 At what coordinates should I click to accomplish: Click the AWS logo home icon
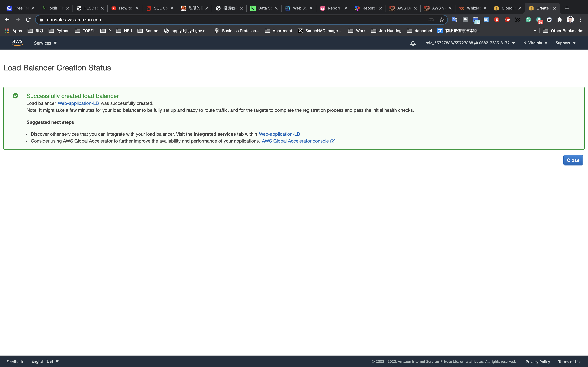tap(17, 43)
